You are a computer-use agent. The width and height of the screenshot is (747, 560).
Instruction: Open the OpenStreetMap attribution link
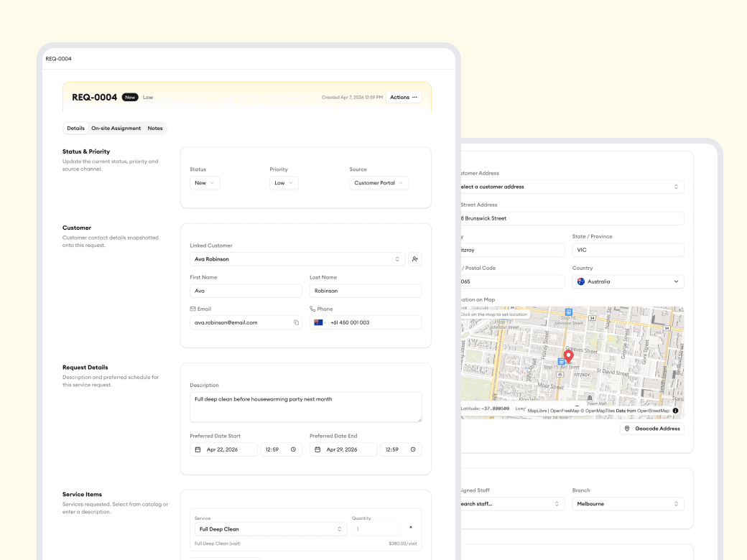653,410
